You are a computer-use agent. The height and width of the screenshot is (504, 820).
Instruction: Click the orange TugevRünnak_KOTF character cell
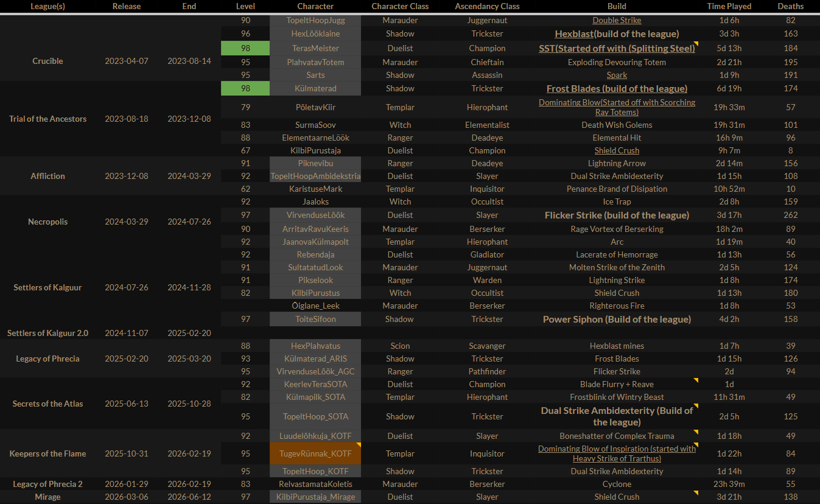[x=315, y=453]
